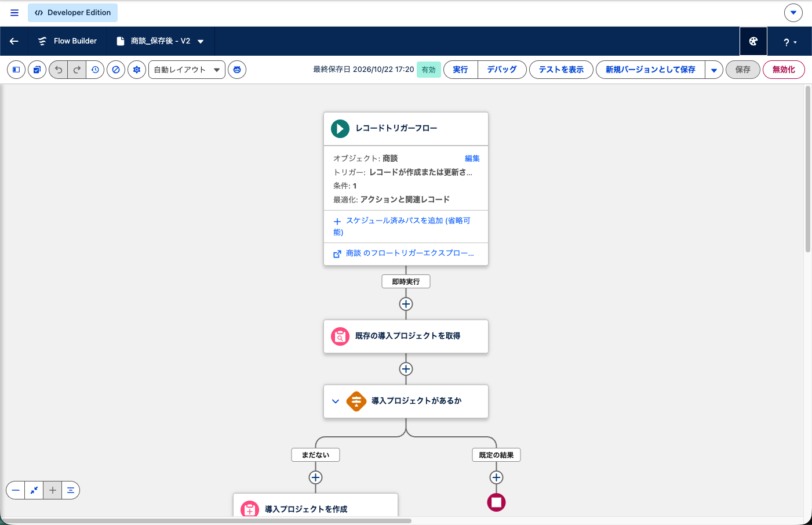Click テストを表示 button
The width and height of the screenshot is (812, 525).
[x=561, y=70]
